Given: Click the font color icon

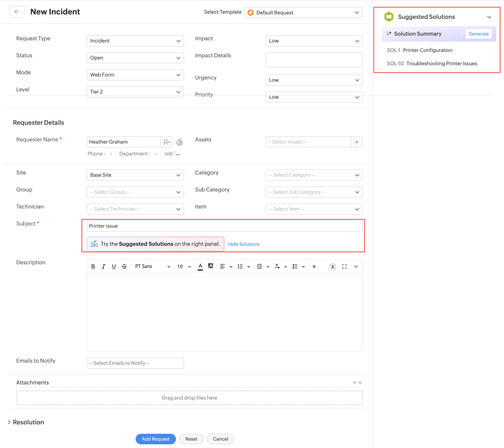Looking at the screenshot, I should [x=200, y=267].
